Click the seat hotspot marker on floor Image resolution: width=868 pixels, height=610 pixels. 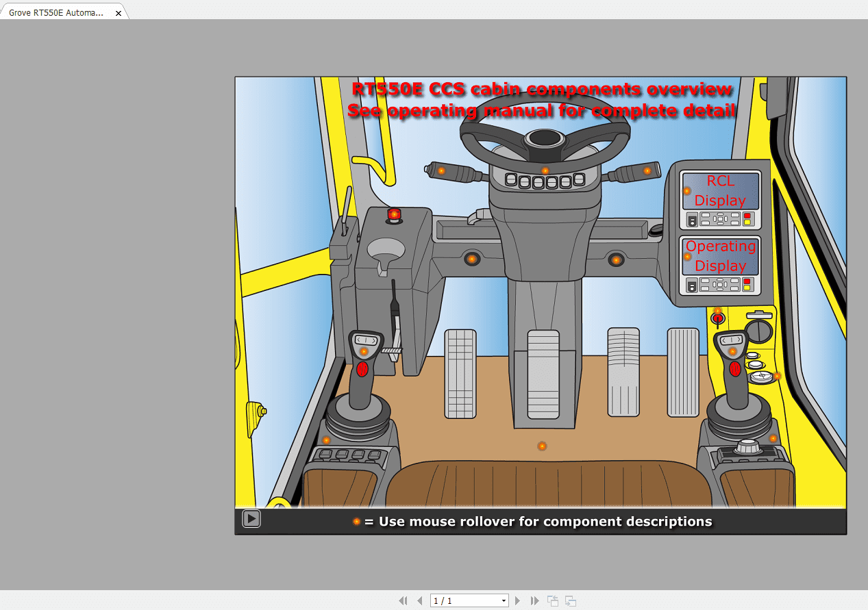[x=542, y=446]
